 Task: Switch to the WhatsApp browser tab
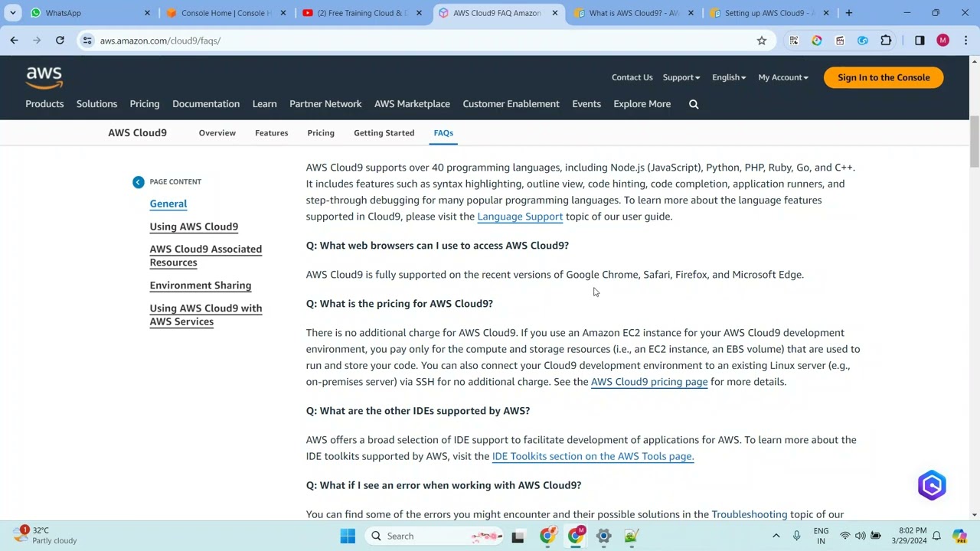[90, 13]
